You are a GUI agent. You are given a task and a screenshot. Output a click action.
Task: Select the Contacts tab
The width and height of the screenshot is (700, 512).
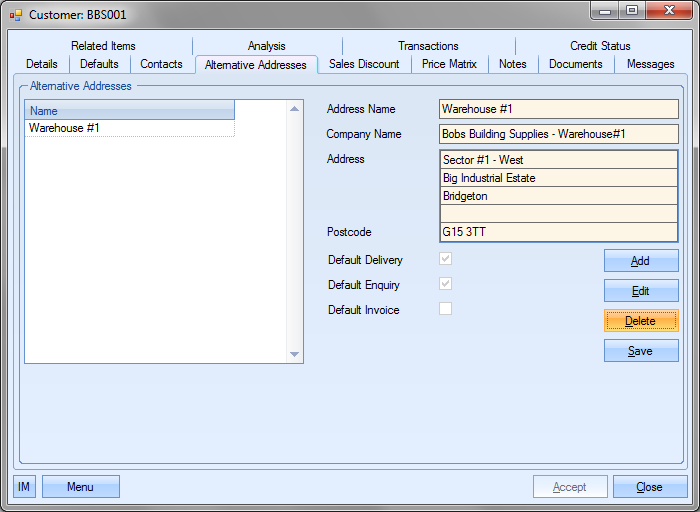(161, 64)
